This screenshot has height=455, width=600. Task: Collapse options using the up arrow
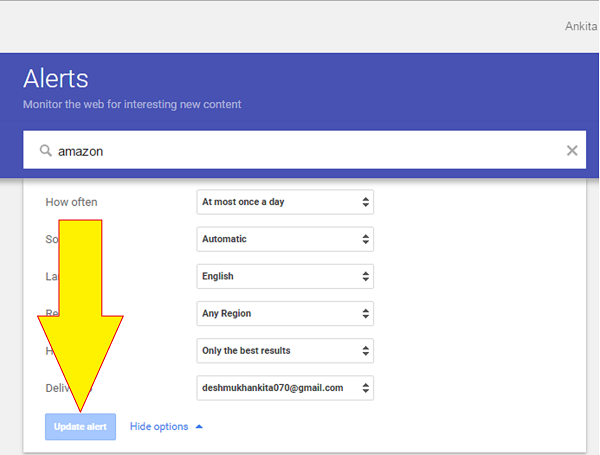point(199,427)
